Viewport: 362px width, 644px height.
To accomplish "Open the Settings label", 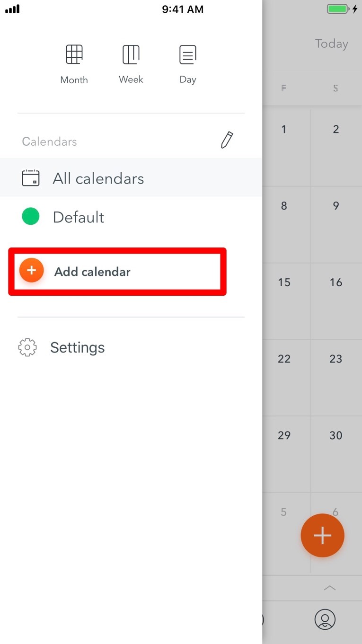I will (78, 347).
